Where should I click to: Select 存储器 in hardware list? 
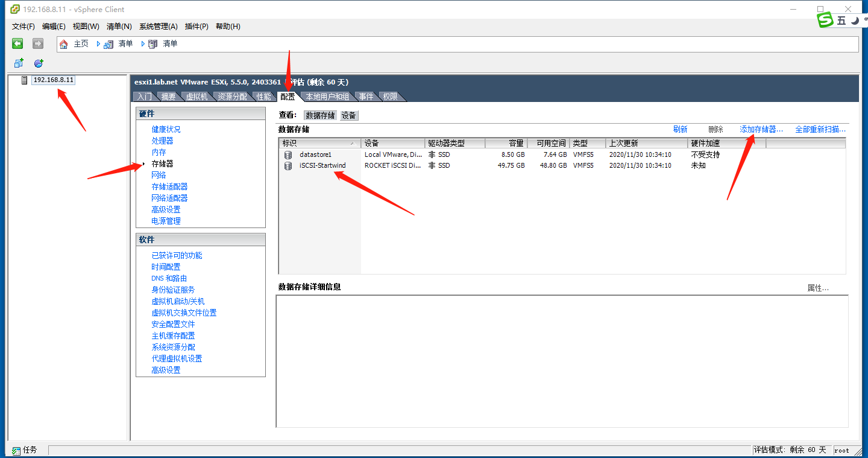click(162, 164)
